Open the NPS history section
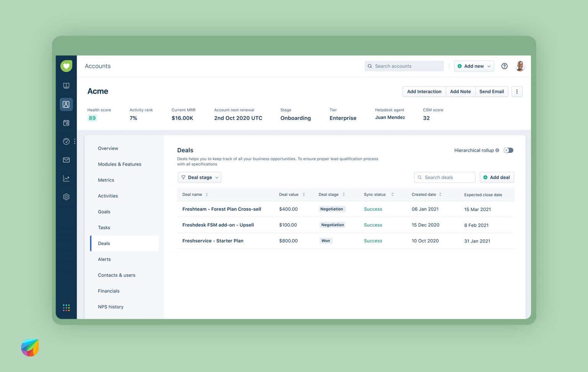The width and height of the screenshot is (588, 372). [111, 306]
